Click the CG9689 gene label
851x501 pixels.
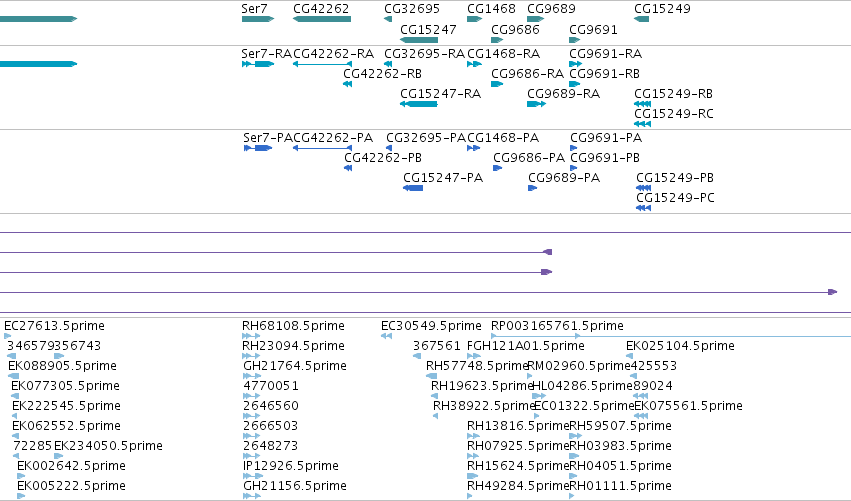(551, 9)
